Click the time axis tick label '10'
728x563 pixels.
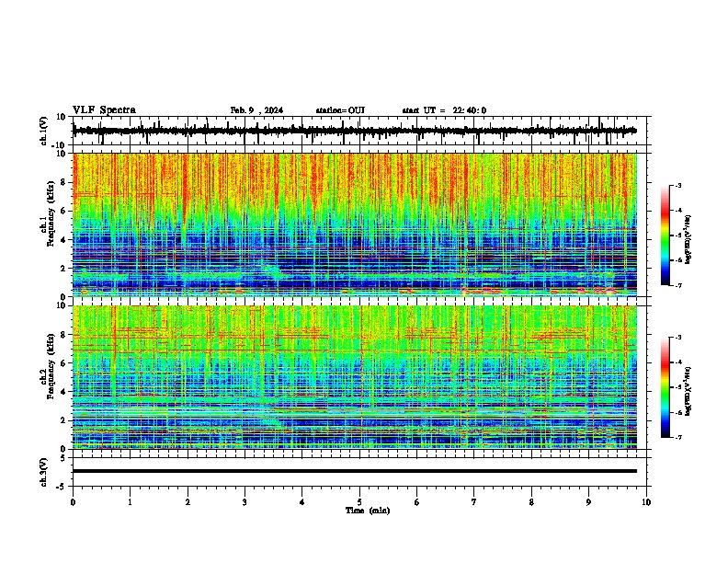[x=646, y=502]
